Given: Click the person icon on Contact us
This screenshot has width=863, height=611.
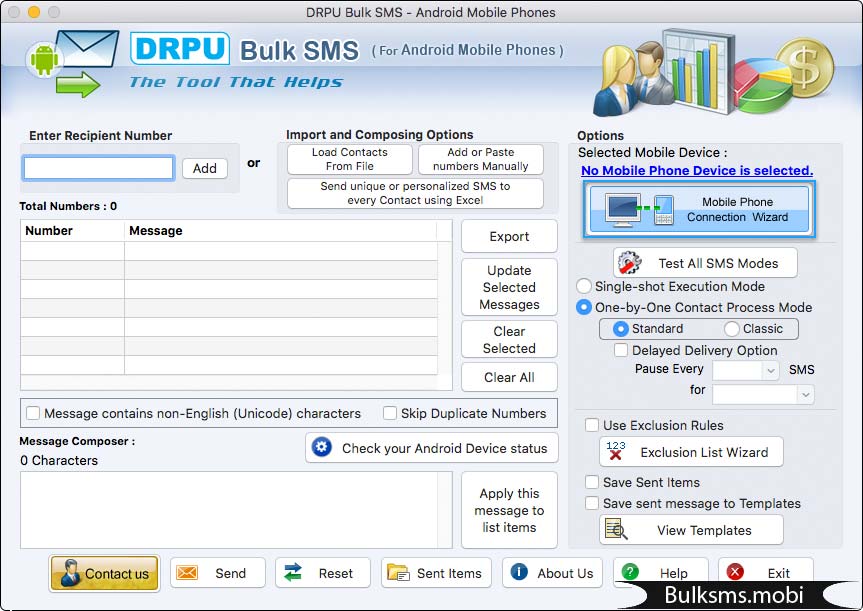Looking at the screenshot, I should pos(69,573).
